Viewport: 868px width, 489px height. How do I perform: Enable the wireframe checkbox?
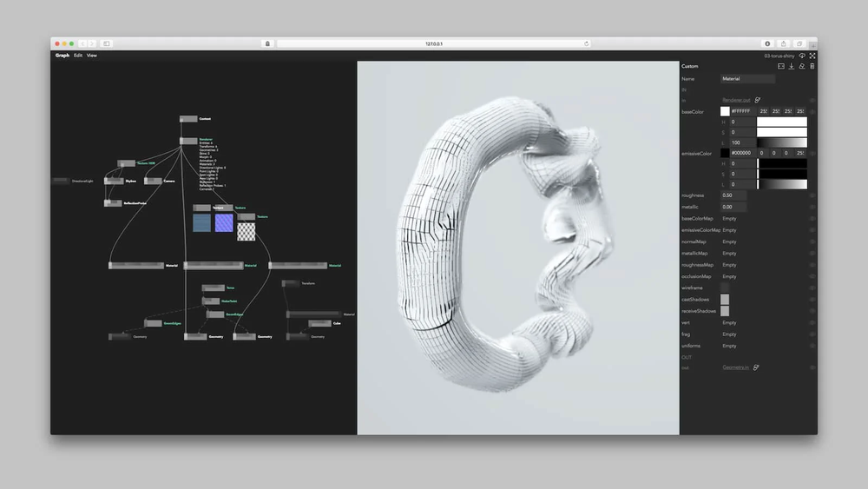coord(725,287)
